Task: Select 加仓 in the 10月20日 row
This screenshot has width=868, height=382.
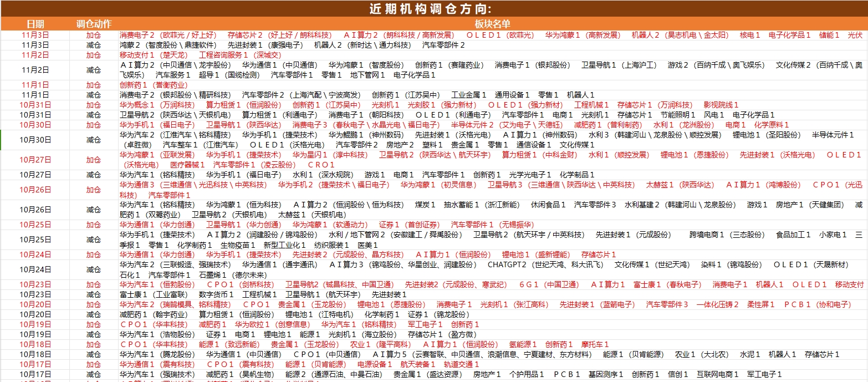Action: pos(94,304)
